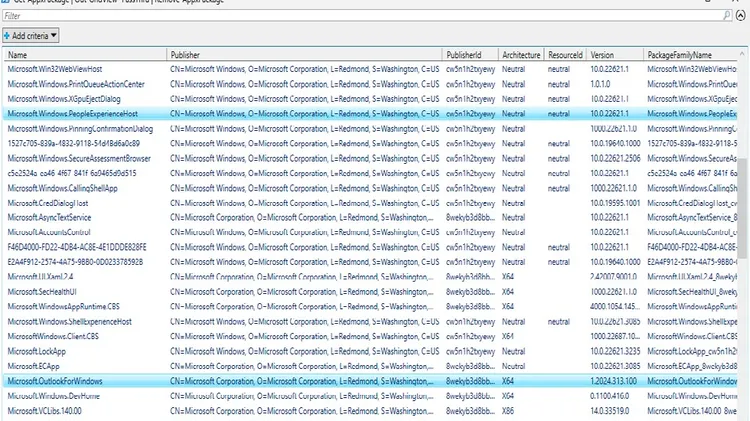Select Microsoft.Windows.CallingShellApp row
The height and width of the screenshot is (421, 750).
[371, 188]
